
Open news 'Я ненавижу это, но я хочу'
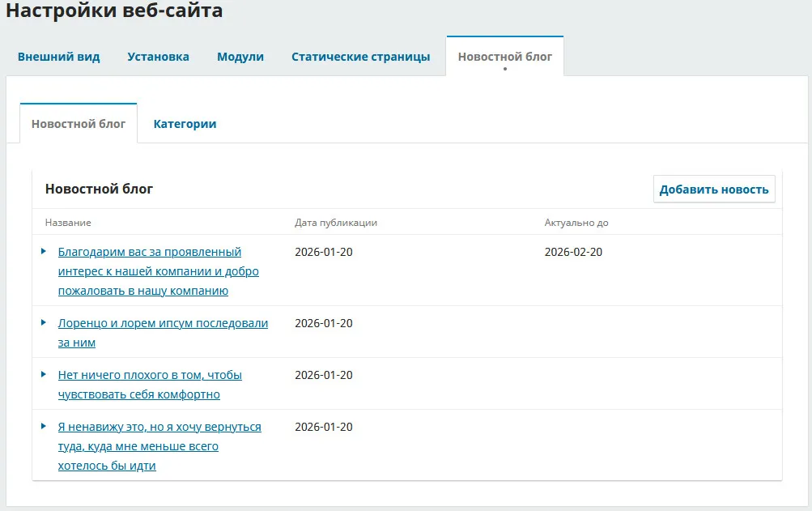coord(159,427)
